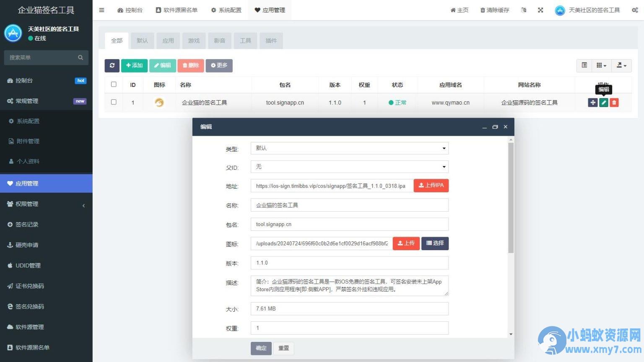Toggle table card view icon
644x362 pixels.
tap(584, 65)
